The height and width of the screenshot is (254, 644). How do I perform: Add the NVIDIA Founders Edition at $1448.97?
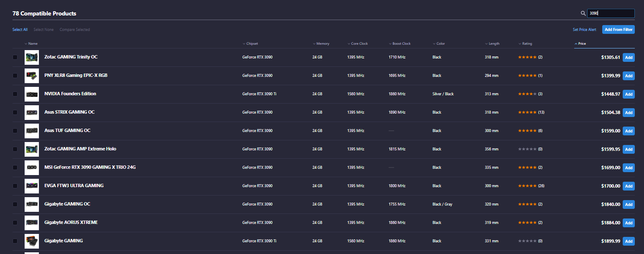click(629, 94)
